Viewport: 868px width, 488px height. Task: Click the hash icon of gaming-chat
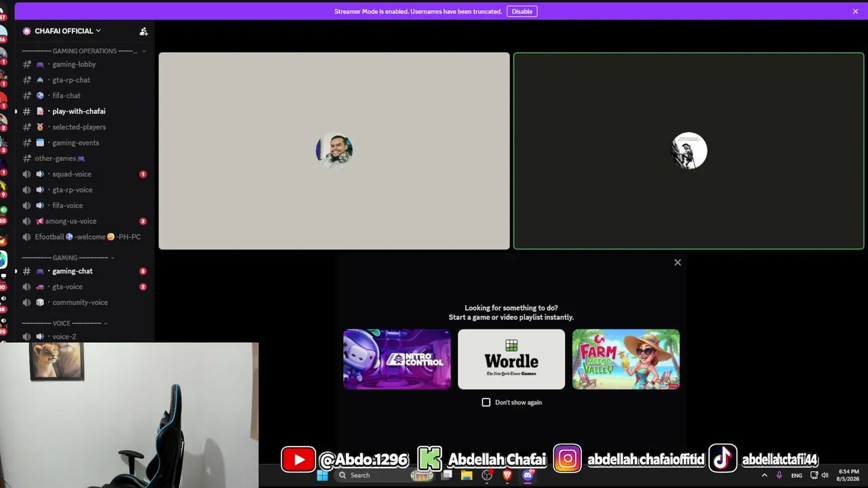pyautogui.click(x=26, y=271)
